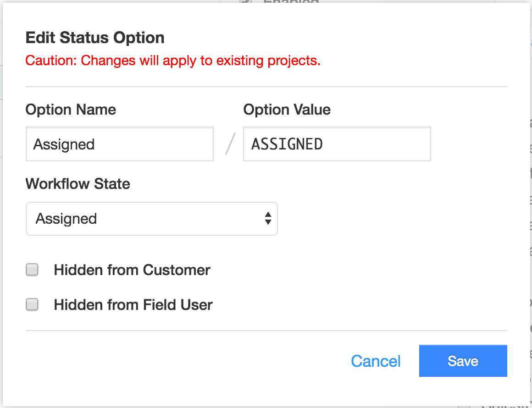Click the "Hidden from Customer" label text

(x=132, y=270)
